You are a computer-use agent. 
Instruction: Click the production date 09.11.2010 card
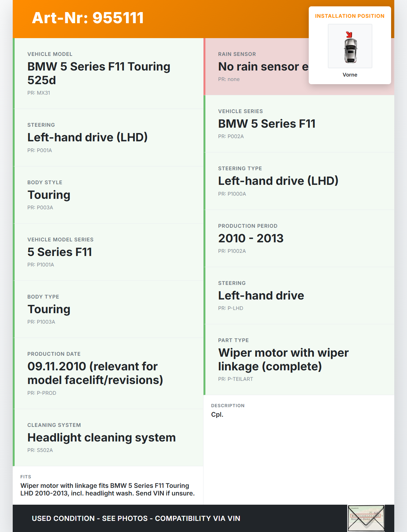[x=108, y=373]
